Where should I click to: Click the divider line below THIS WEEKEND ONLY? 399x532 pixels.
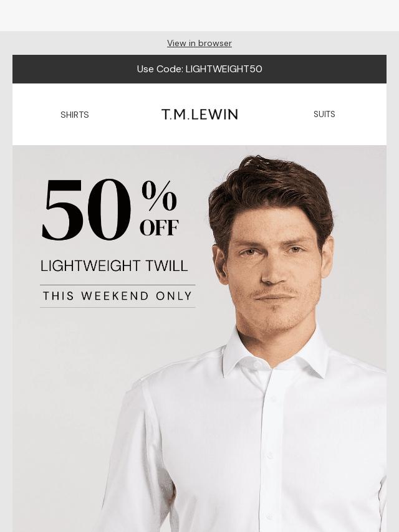click(117, 307)
